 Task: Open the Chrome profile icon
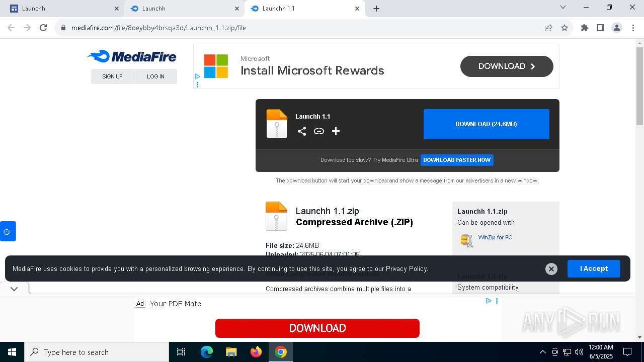(617, 28)
